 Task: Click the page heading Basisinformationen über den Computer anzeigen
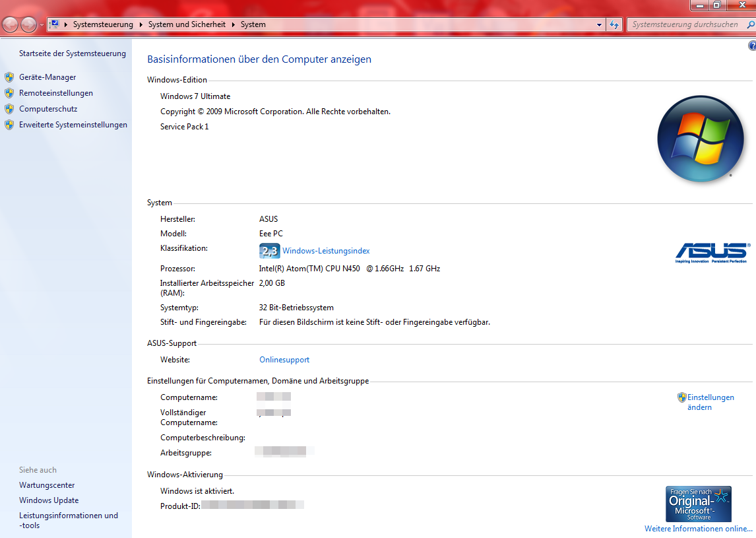click(259, 59)
